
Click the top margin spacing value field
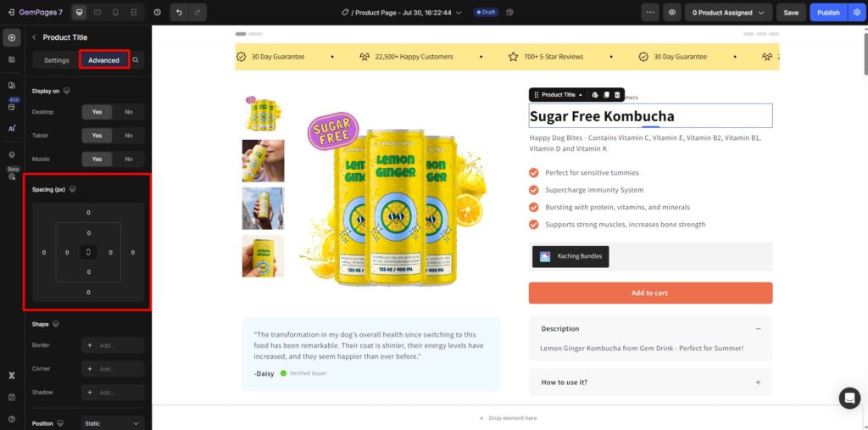click(88, 213)
